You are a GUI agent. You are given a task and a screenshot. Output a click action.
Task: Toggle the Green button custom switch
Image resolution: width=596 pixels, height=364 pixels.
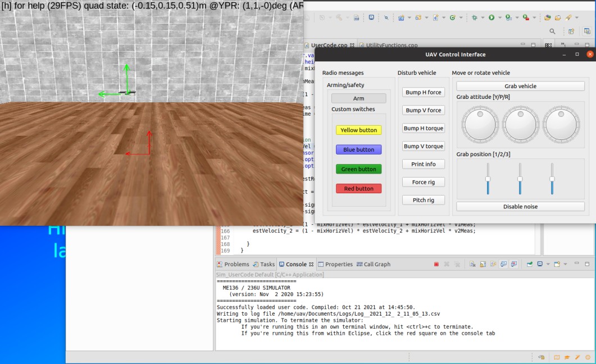(358, 169)
